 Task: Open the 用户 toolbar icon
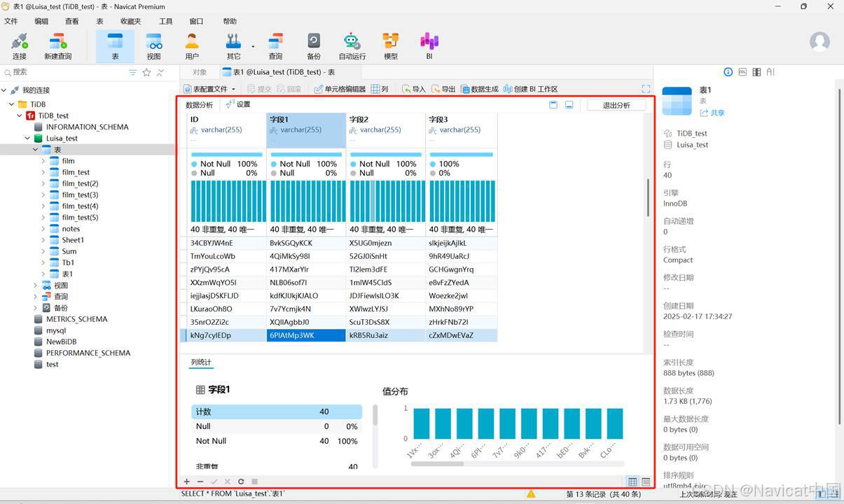[x=191, y=46]
